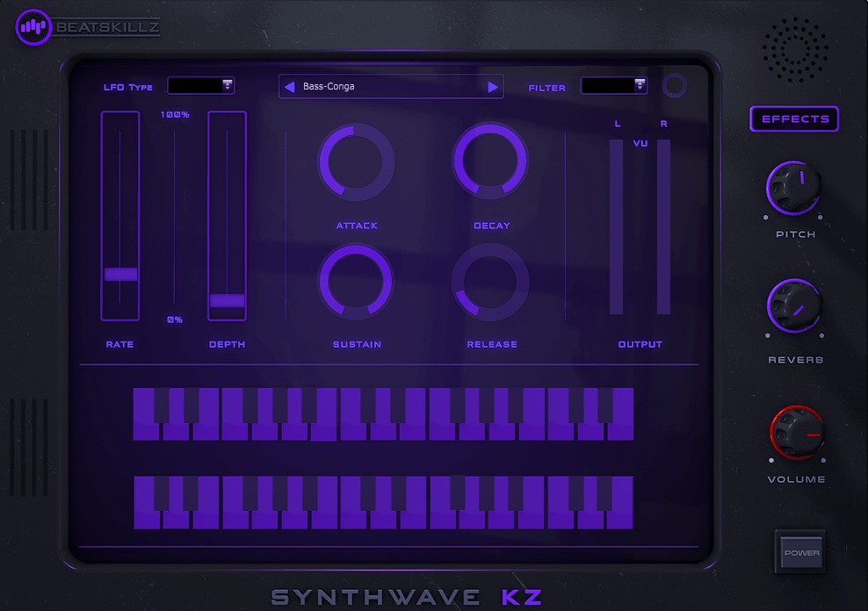Click the Reverb knob

[x=794, y=306]
